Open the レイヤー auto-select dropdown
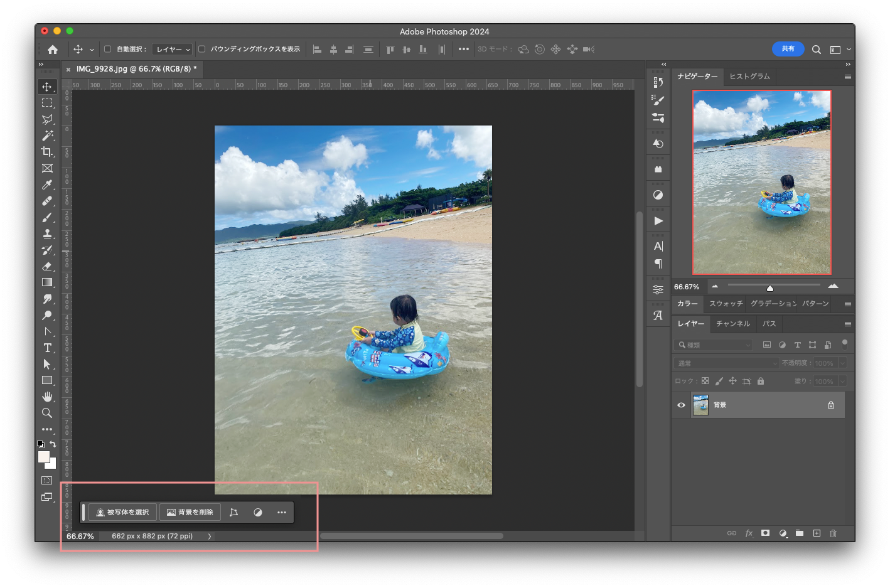Viewport: 890px width, 588px height. [173, 50]
